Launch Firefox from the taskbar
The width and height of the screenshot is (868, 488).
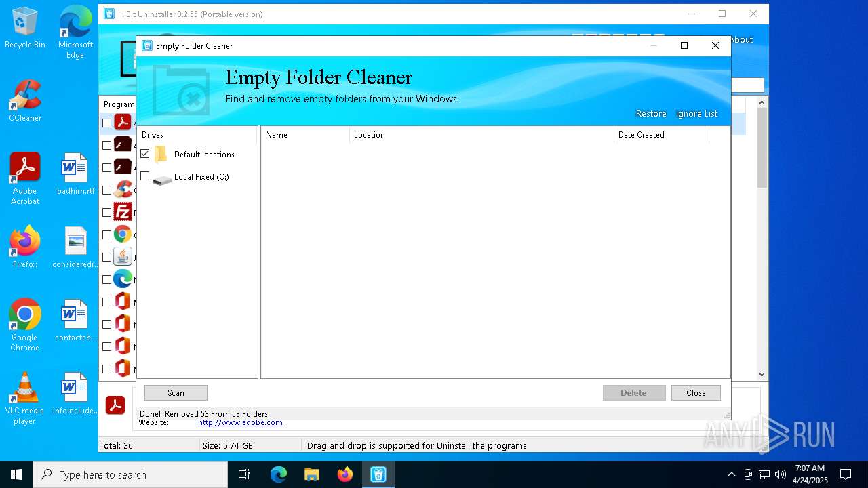pos(345,474)
